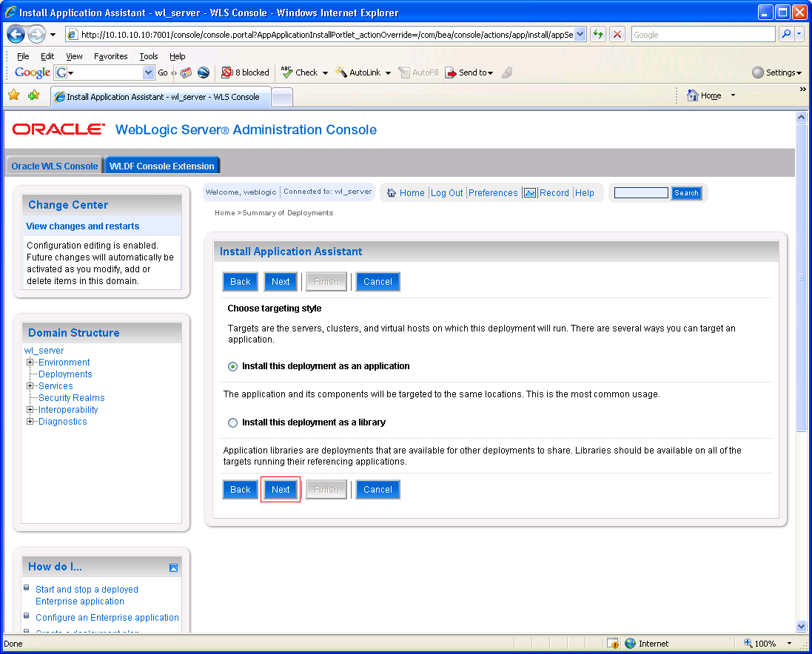Focus the console search input field

coord(641,193)
